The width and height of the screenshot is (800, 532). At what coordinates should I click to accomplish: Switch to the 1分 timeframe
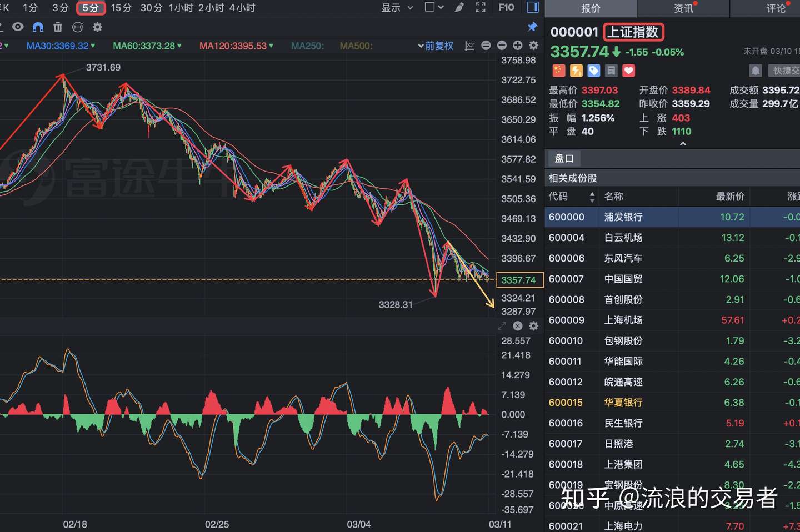point(30,8)
